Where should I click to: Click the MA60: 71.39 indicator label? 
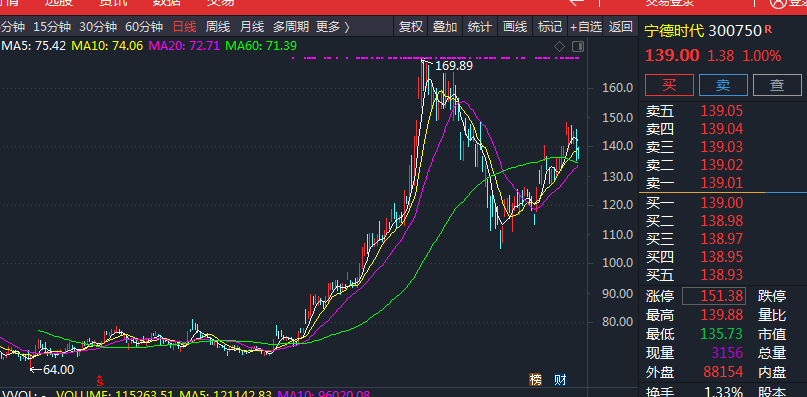pyautogui.click(x=261, y=46)
